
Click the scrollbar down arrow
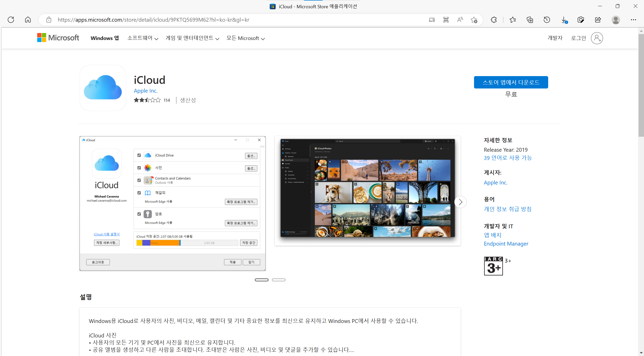[641, 353]
